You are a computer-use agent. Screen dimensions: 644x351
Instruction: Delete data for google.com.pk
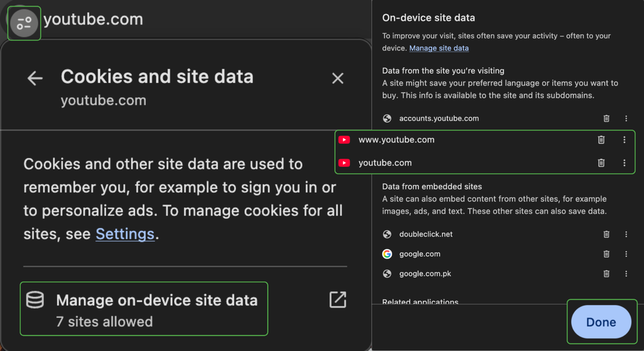click(x=606, y=274)
